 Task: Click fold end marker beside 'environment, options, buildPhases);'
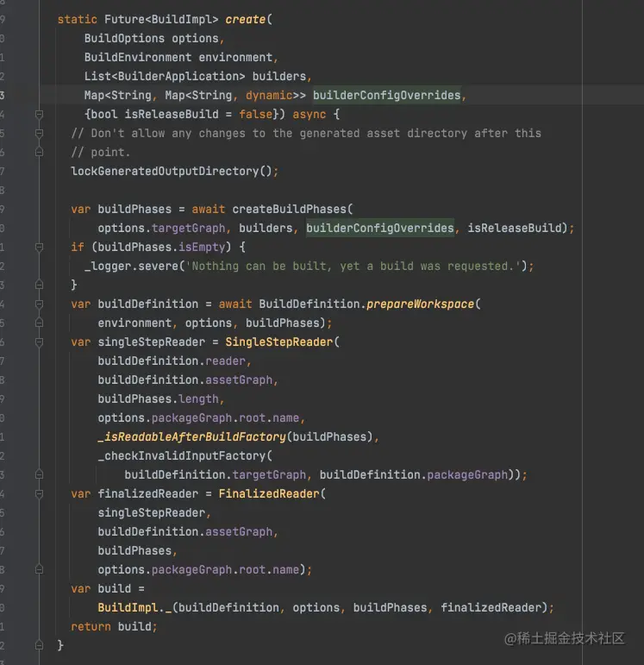pyautogui.click(x=39, y=323)
